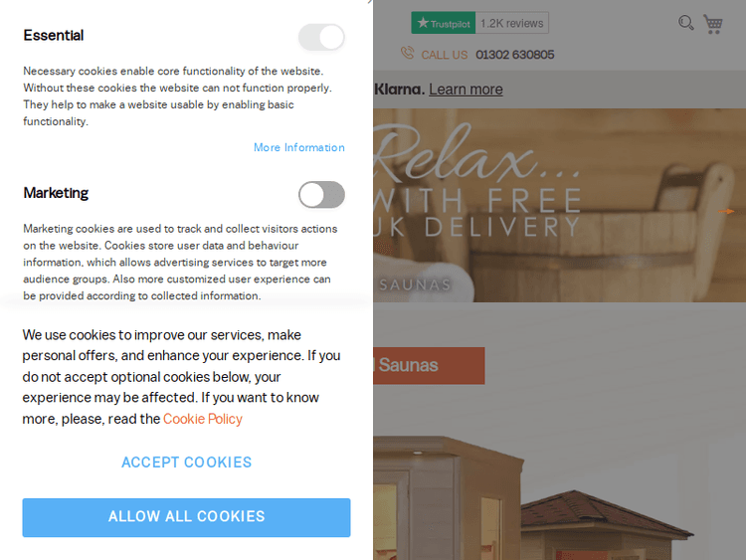
Task: Click the phone handset icon
Action: pos(407,53)
